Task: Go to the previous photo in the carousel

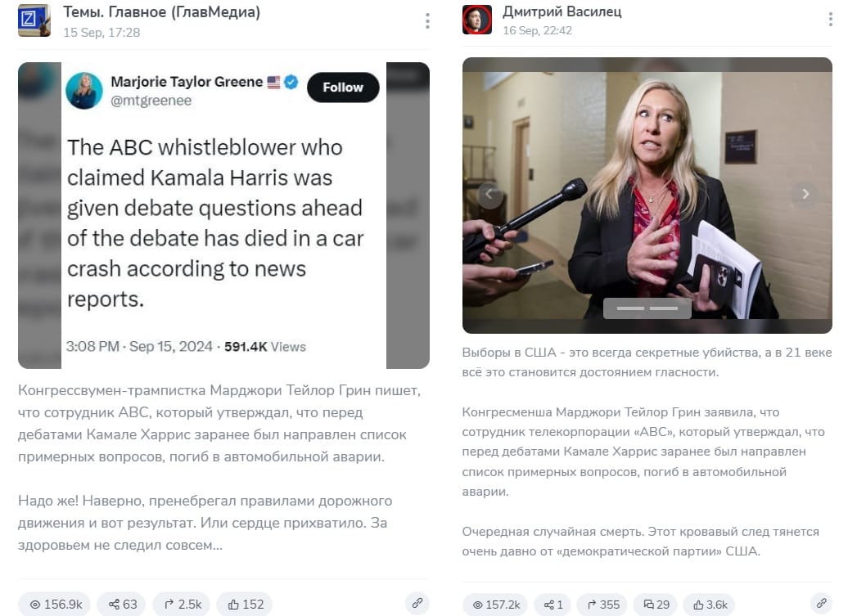Action: [489, 194]
